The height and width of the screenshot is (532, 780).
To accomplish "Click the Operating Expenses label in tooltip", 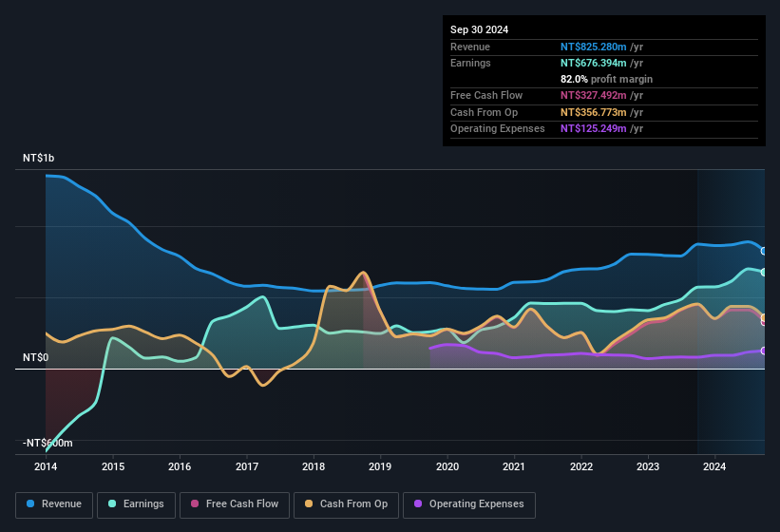I will (x=497, y=129).
